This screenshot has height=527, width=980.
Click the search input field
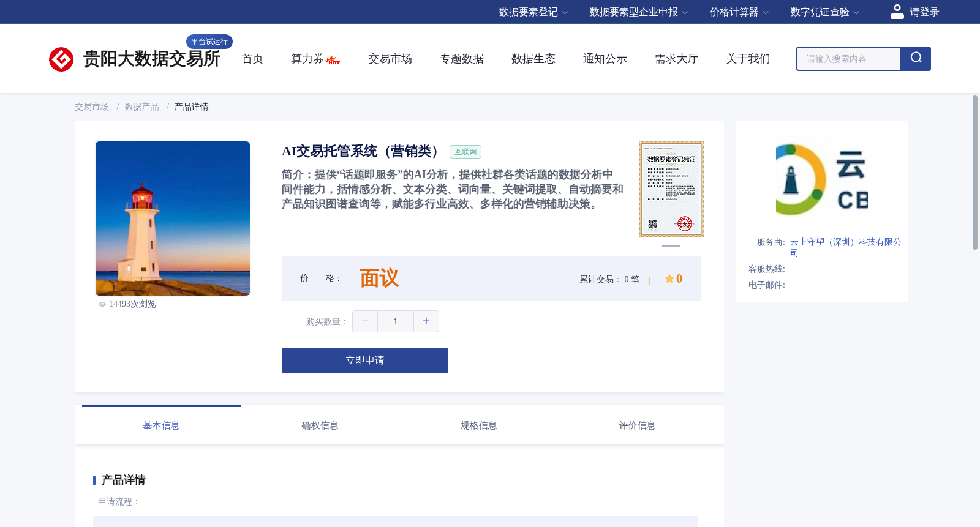(x=849, y=59)
